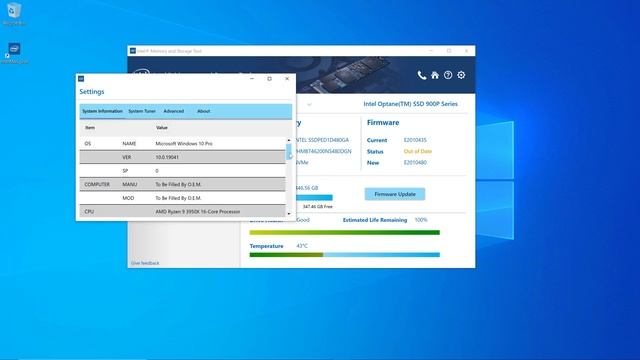Select the Intel Memory and Storage Tool desktop shortcut
This screenshot has height=360, width=640.
point(14,53)
